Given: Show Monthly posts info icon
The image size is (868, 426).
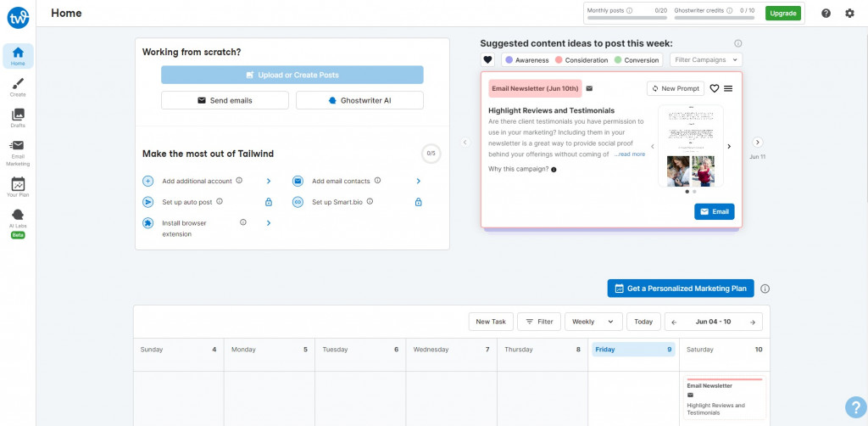Looking at the screenshot, I should click(x=630, y=10).
